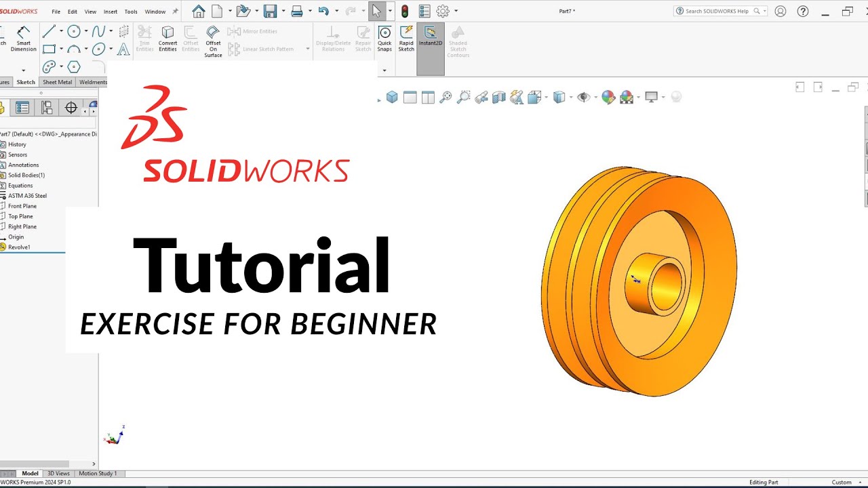This screenshot has height=488, width=868.
Task: Click Offset On Surface tool
Action: point(213,42)
